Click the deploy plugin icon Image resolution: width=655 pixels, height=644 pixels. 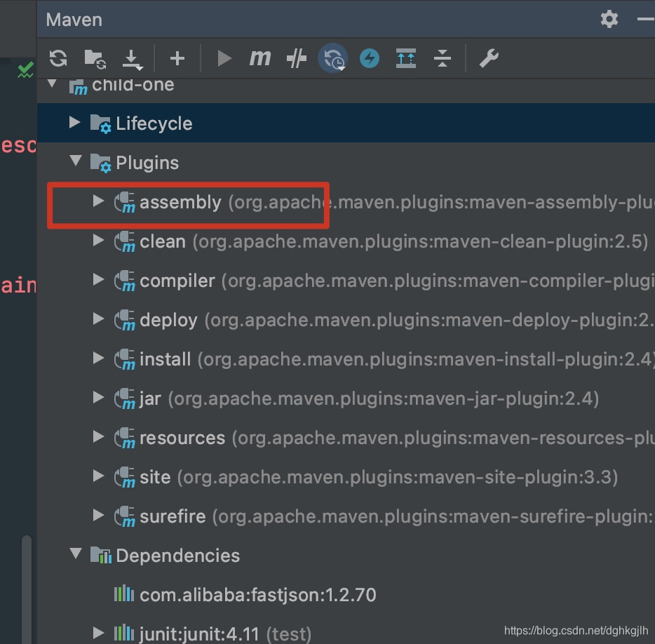tap(125, 321)
